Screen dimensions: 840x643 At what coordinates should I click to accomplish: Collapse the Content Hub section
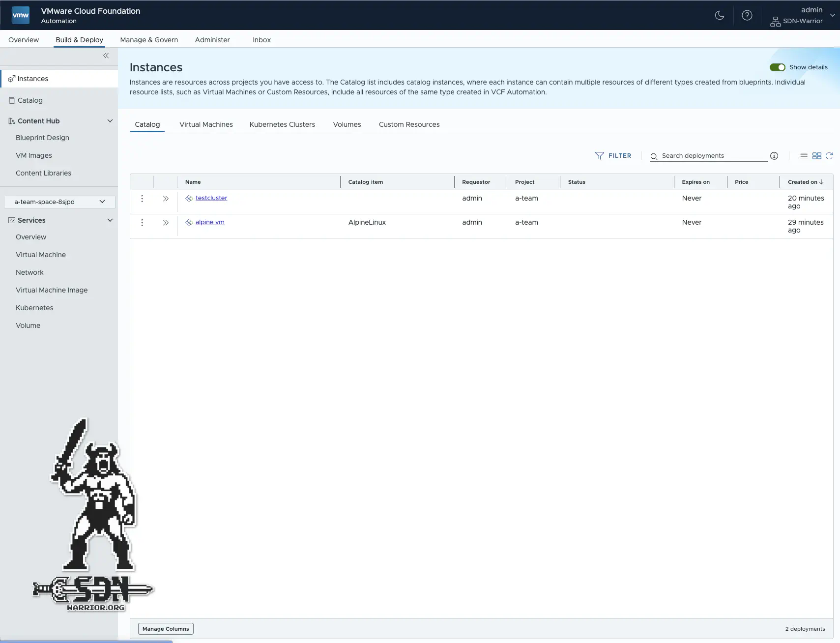tap(110, 120)
